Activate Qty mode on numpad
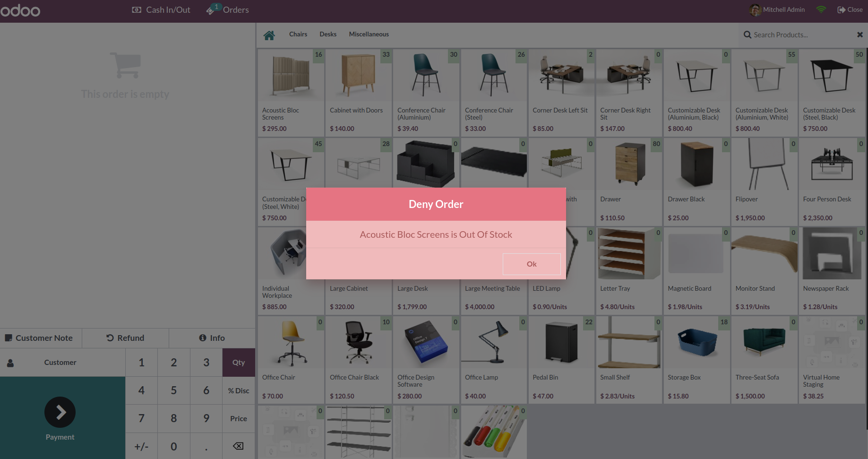 [x=239, y=363]
